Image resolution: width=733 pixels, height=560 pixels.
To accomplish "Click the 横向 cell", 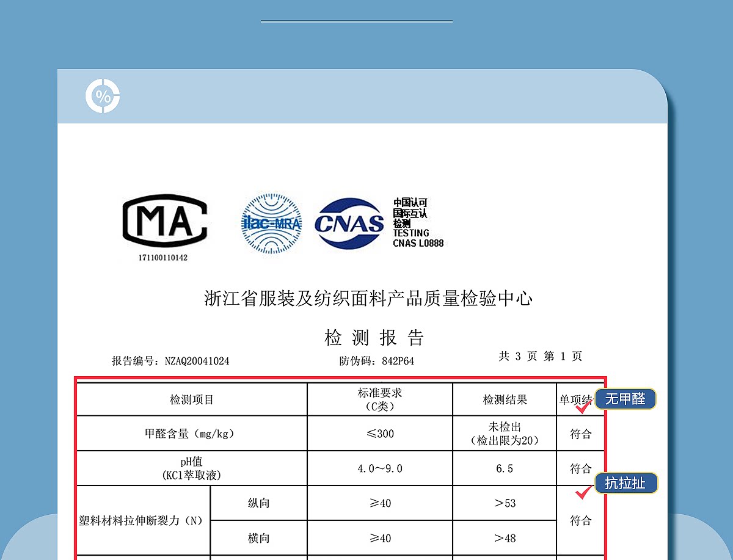I will tap(258, 538).
